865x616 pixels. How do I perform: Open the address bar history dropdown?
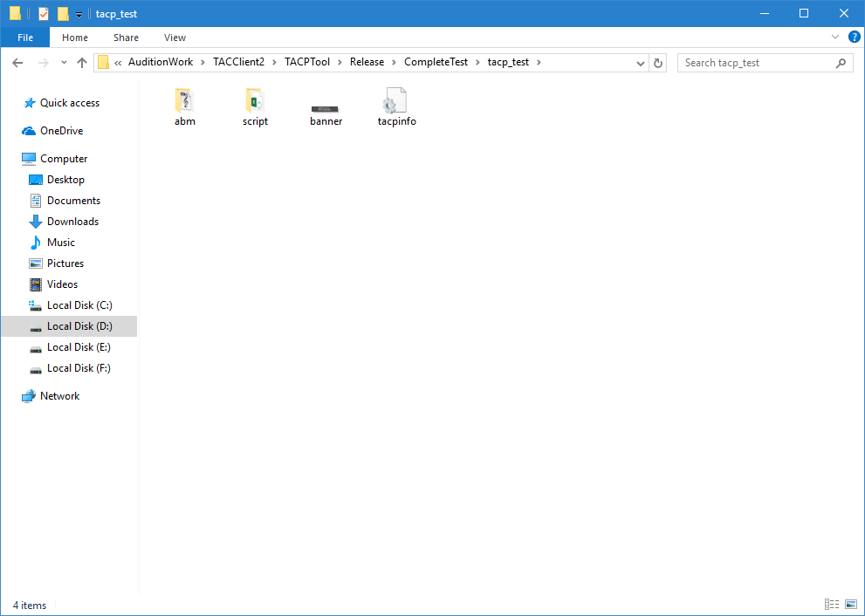641,63
